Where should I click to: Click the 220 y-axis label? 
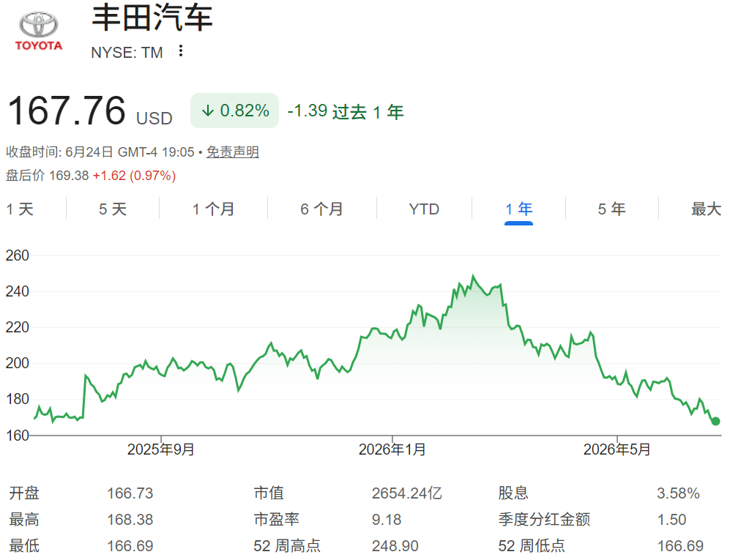tap(18, 327)
